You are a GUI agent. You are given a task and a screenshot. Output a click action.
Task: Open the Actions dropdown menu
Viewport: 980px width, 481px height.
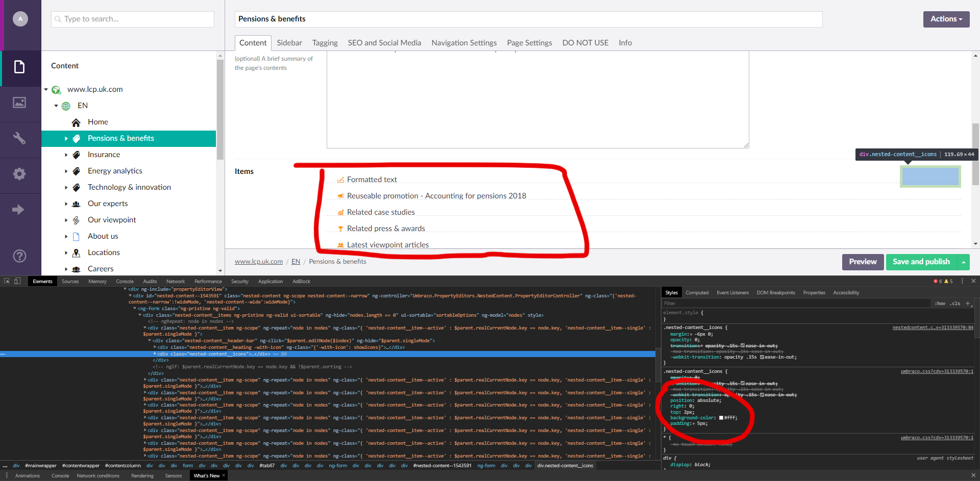[x=946, y=19]
